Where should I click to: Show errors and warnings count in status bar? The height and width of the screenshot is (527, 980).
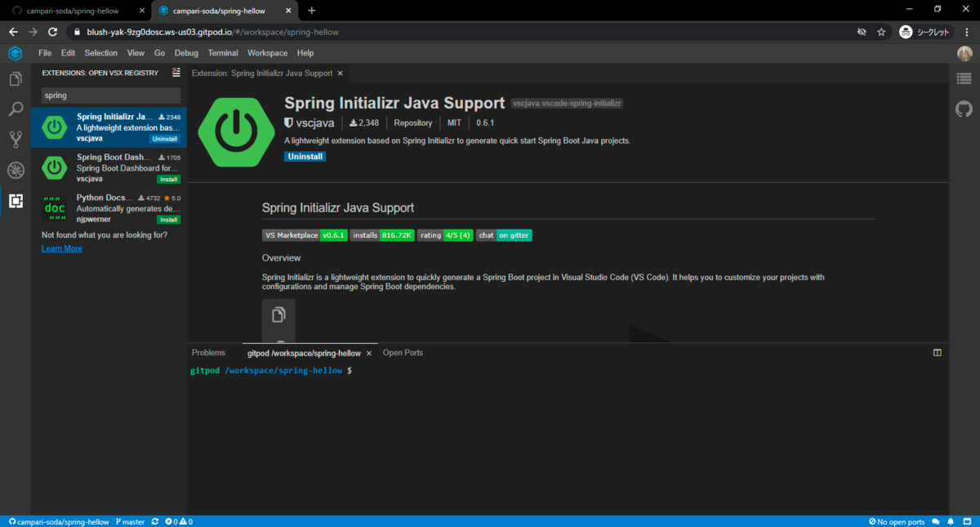point(178,521)
